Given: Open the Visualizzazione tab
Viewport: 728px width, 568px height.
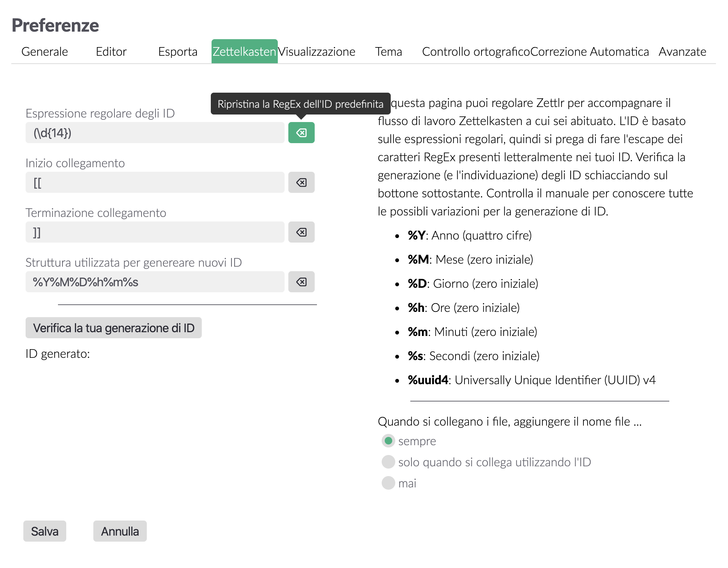Looking at the screenshot, I should [x=317, y=52].
